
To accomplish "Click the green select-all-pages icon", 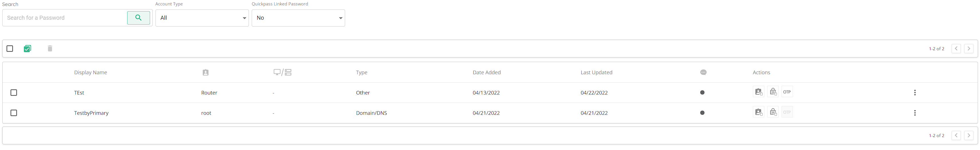I will coord(27,49).
